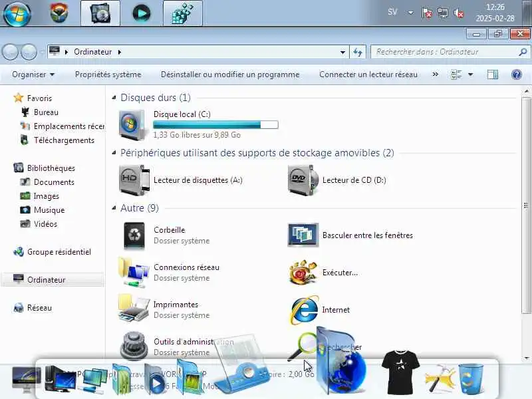Open the muted volume tray icon

(459, 13)
